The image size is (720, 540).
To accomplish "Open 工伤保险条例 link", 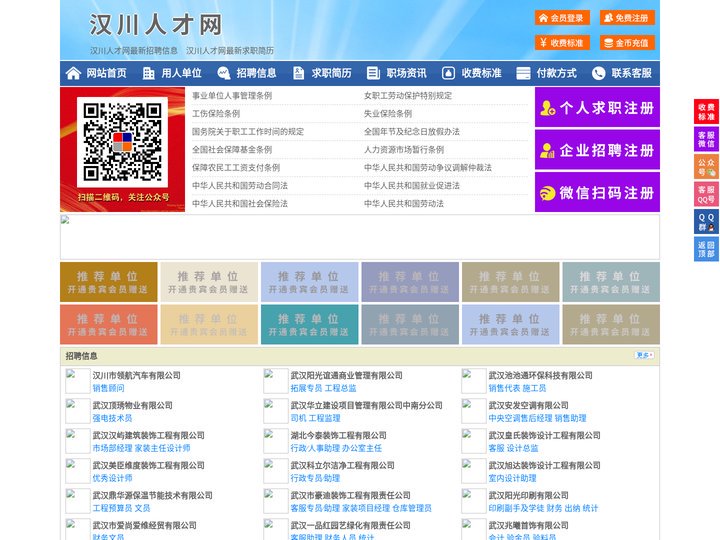I will 216,113.
